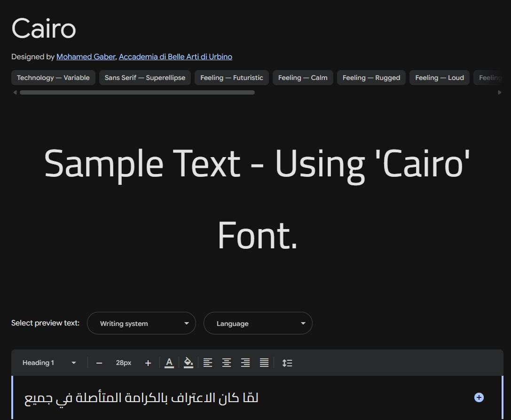Decrease font size with the minus icon
511x420 pixels.
(99, 363)
